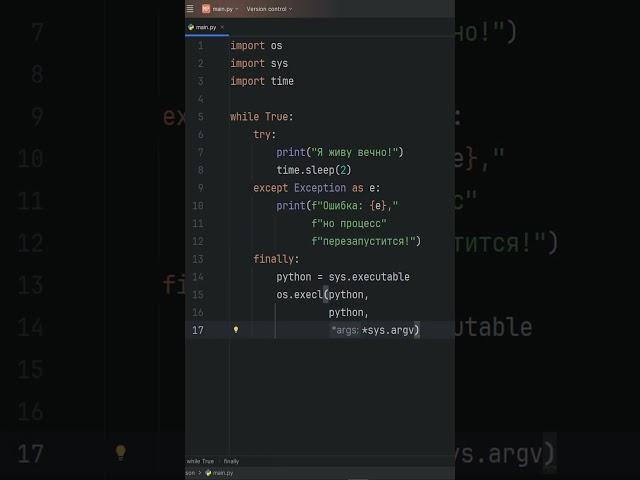The image size is (640, 480).
Task: Click the text 'import os' on line 1
Action: point(256,46)
